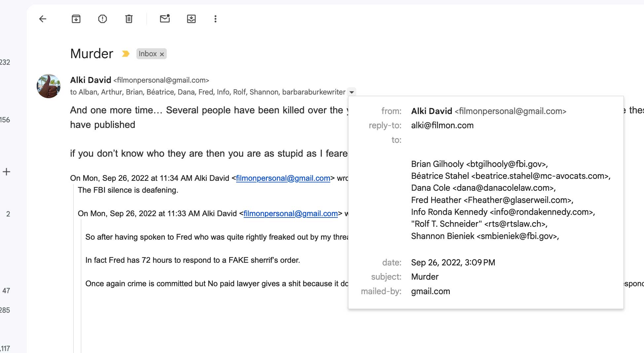Click the sender name Alki David

coord(90,80)
